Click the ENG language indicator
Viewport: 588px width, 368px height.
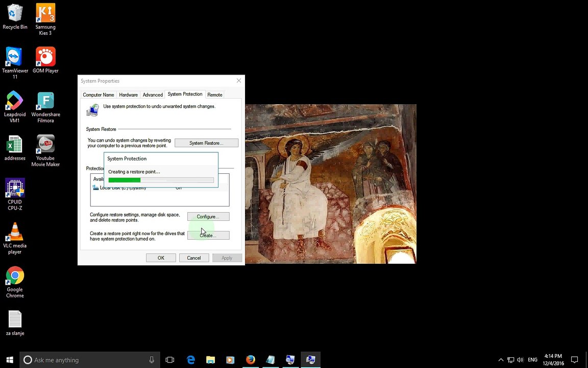tap(532, 360)
